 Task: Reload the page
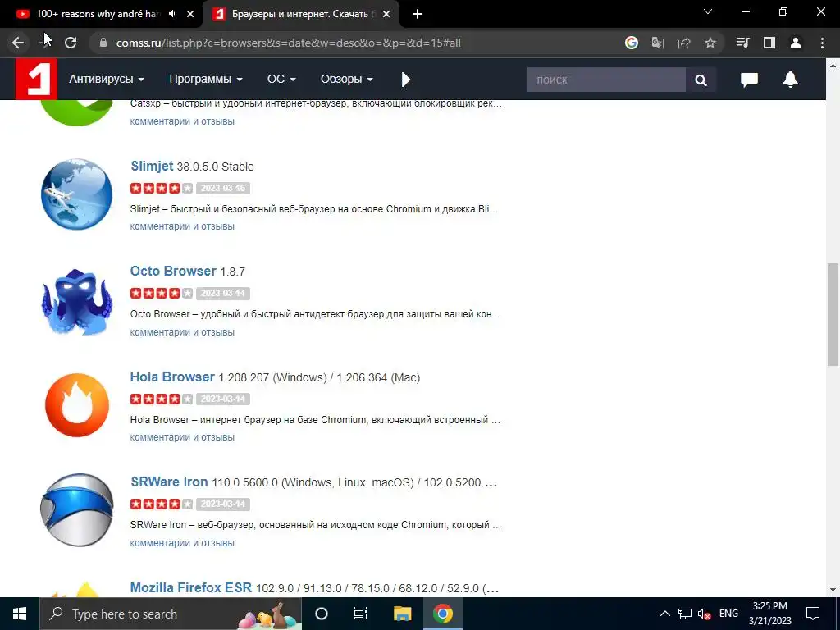[x=71, y=43]
